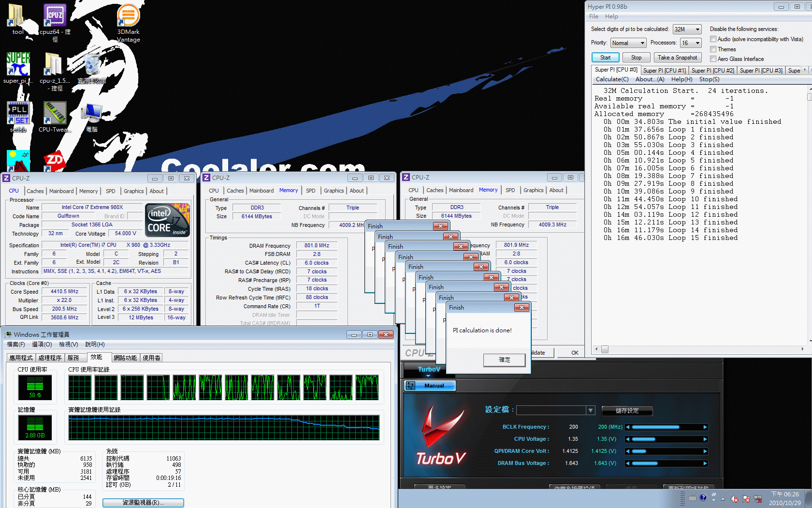
Task: Click the Manual mode button in TurboV
Action: pyautogui.click(x=430, y=386)
